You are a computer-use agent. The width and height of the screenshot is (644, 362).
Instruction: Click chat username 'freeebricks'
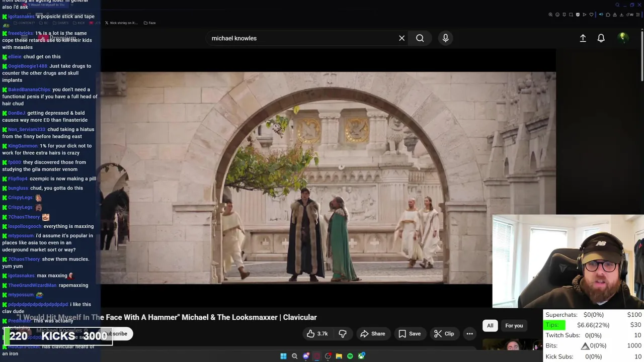click(x=20, y=33)
